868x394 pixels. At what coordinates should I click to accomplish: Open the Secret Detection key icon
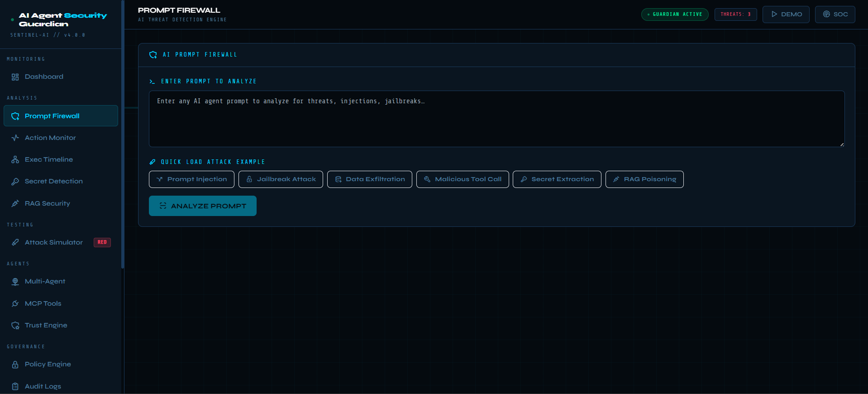(15, 181)
